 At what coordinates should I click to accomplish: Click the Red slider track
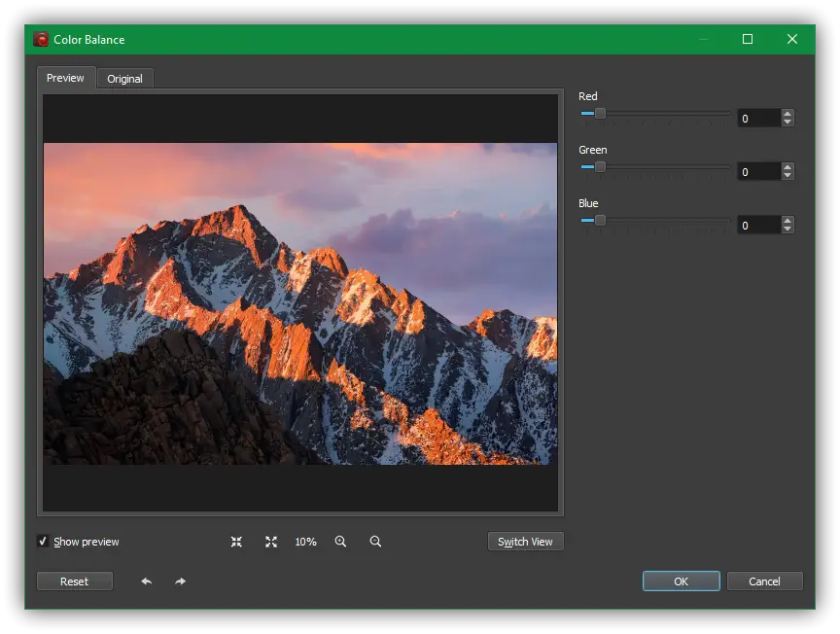point(666,114)
